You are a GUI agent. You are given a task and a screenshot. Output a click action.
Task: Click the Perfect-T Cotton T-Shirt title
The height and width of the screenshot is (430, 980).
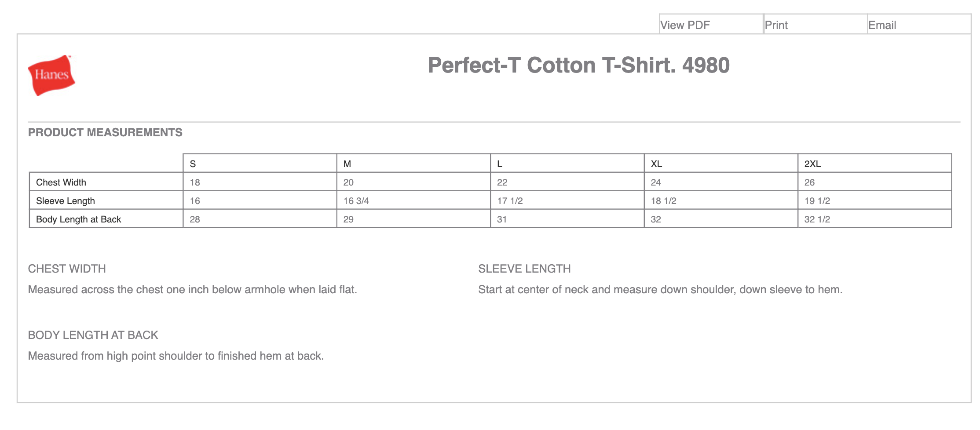pyautogui.click(x=579, y=66)
